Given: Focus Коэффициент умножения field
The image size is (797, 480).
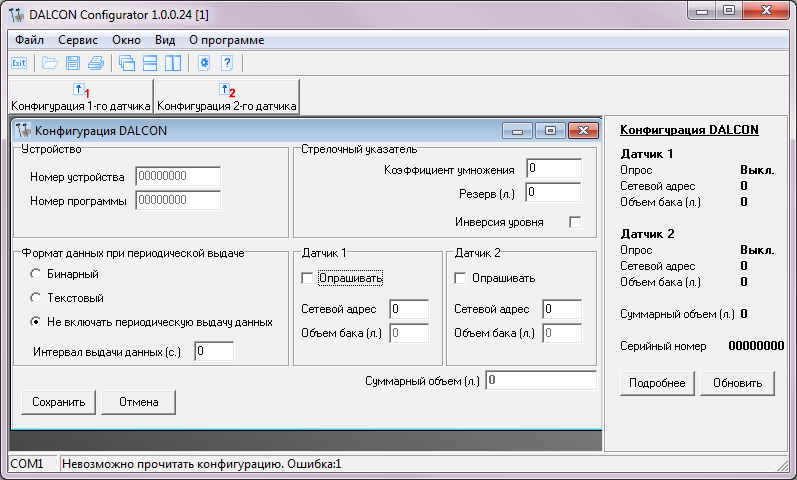Looking at the screenshot, I should 554,168.
